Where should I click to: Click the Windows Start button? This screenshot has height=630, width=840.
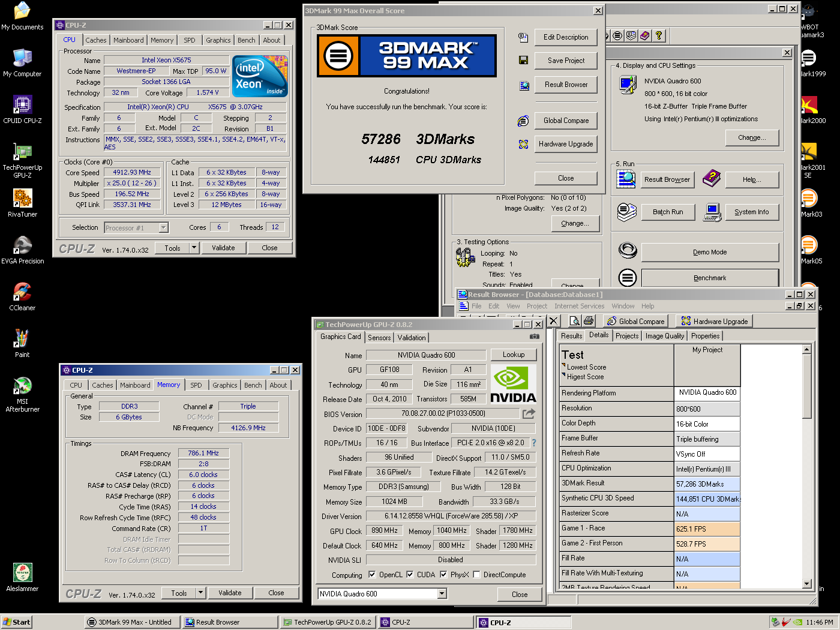pos(16,622)
